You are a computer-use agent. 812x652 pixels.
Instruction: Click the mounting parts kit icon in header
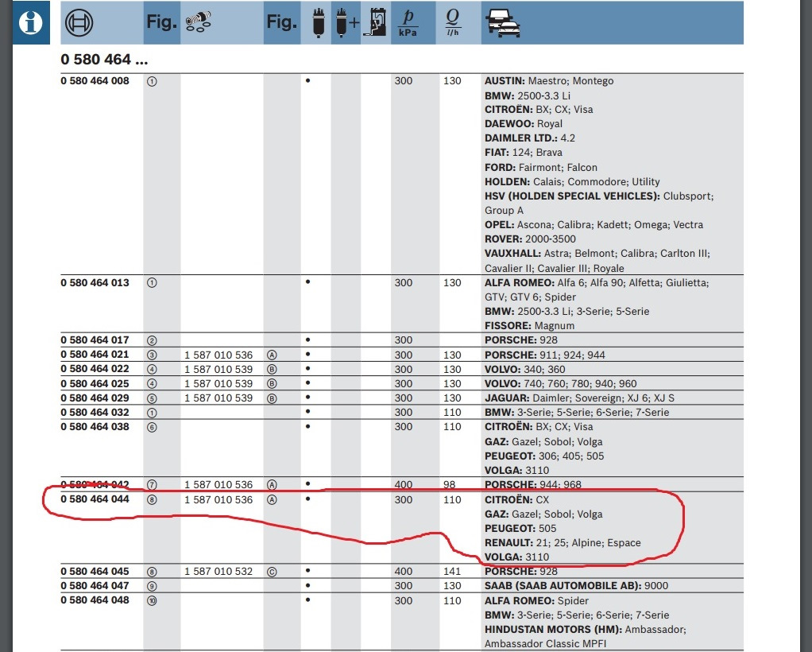[199, 22]
